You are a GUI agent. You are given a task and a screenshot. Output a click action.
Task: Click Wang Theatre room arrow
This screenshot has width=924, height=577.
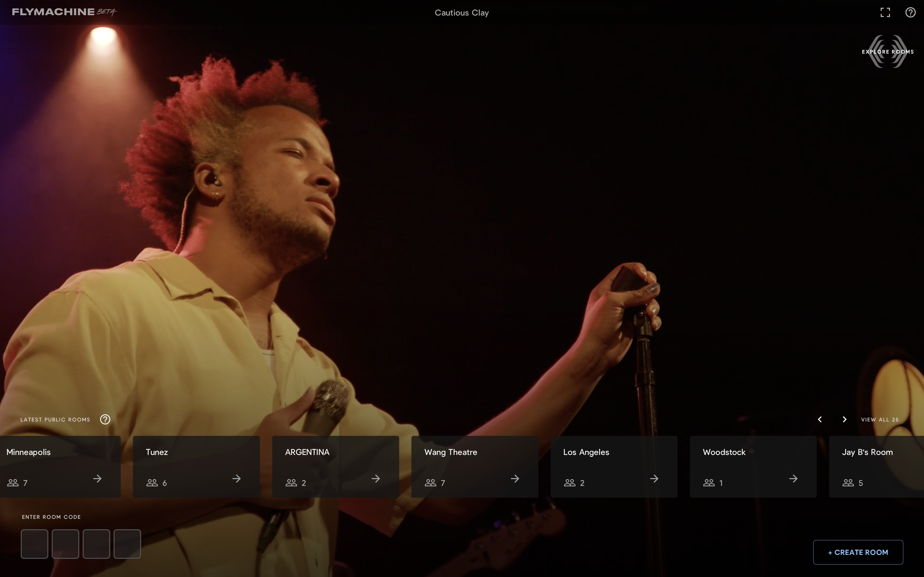click(x=515, y=479)
